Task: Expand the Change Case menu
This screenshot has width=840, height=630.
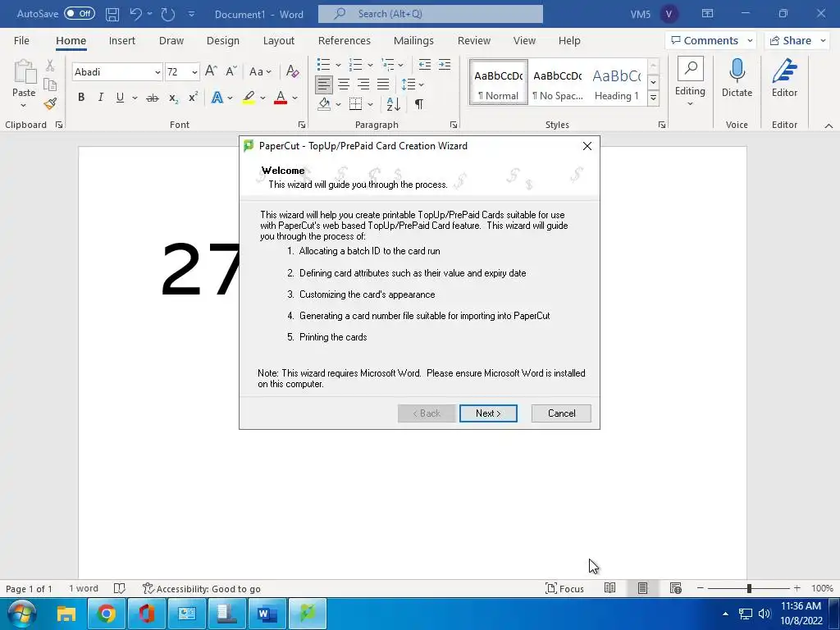Action: 260,71
